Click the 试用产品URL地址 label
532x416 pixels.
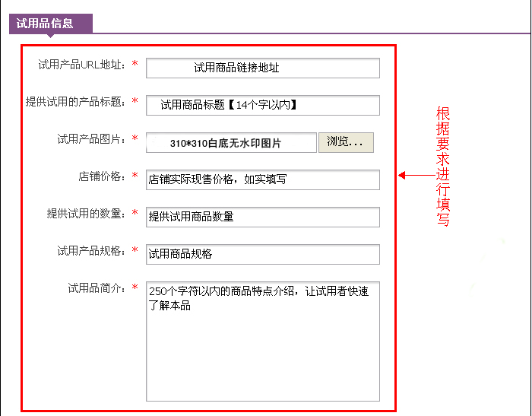[81, 65]
